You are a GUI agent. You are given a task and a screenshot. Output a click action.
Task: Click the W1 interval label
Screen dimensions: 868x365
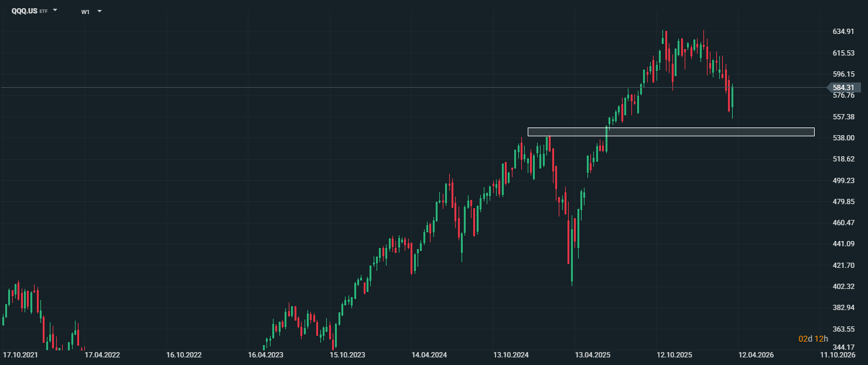tap(86, 12)
